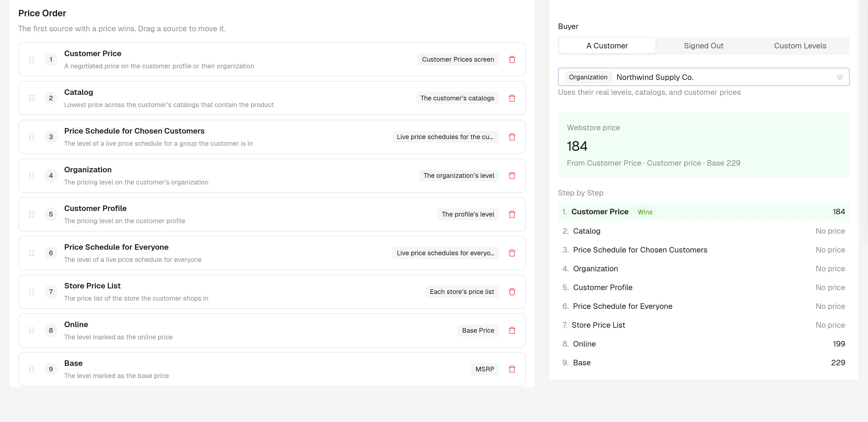This screenshot has width=868, height=422.
Task: Click the Price Schedule for Everyone step
Action: click(x=704, y=306)
